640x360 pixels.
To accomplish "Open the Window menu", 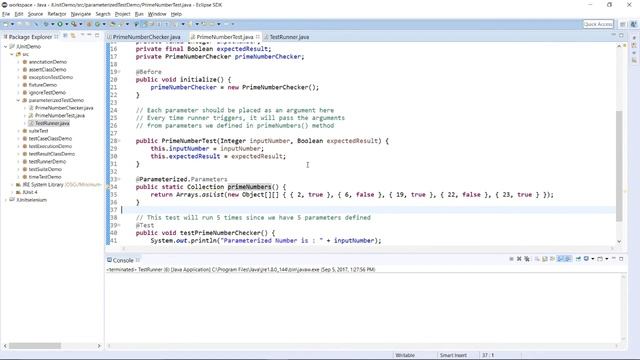I will 157,14.
